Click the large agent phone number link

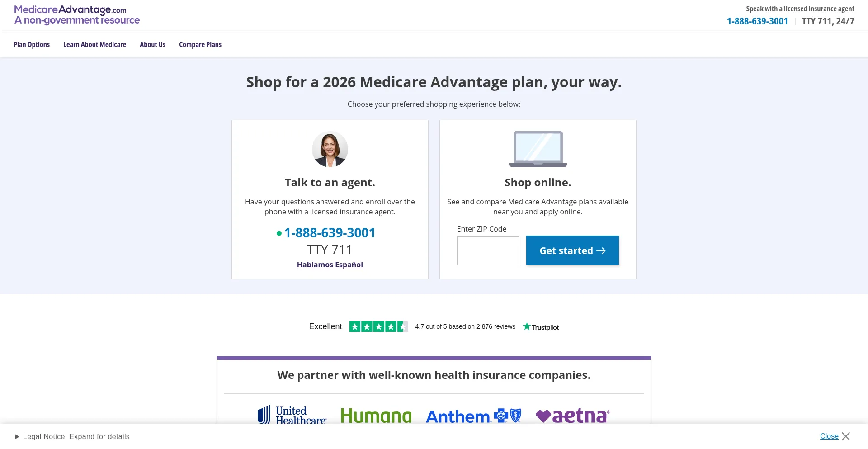[330, 233]
